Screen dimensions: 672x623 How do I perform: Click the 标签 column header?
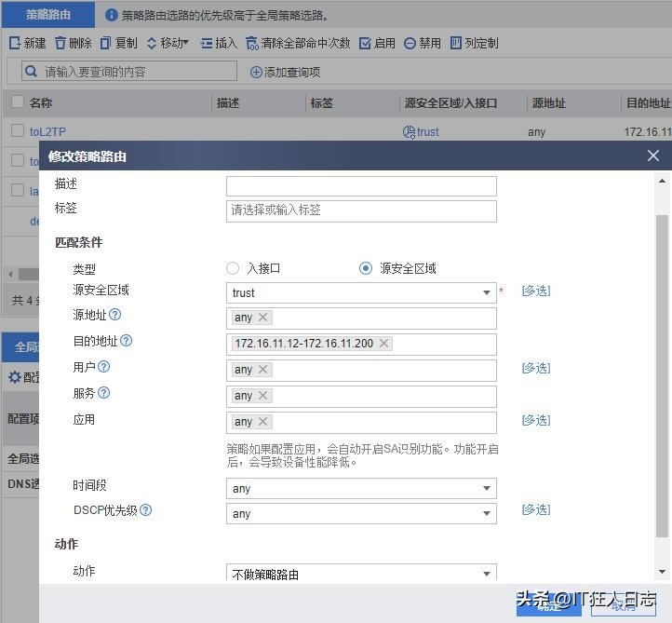[321, 103]
